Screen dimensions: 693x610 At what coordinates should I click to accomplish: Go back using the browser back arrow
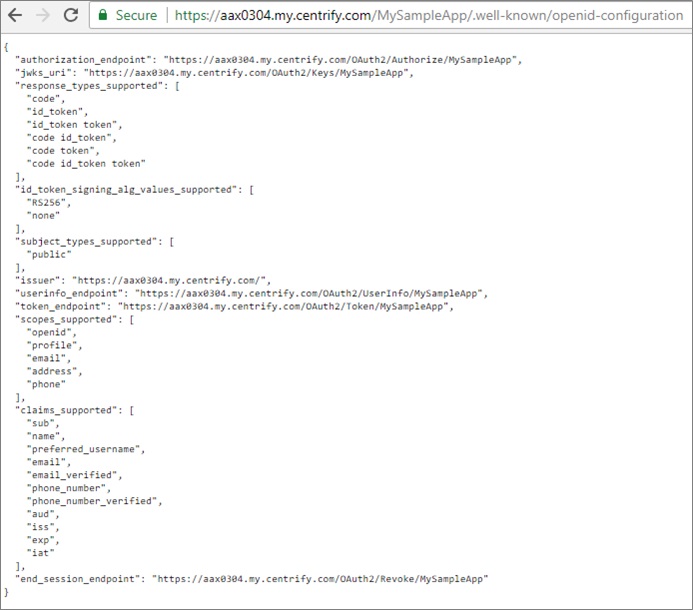coord(15,15)
